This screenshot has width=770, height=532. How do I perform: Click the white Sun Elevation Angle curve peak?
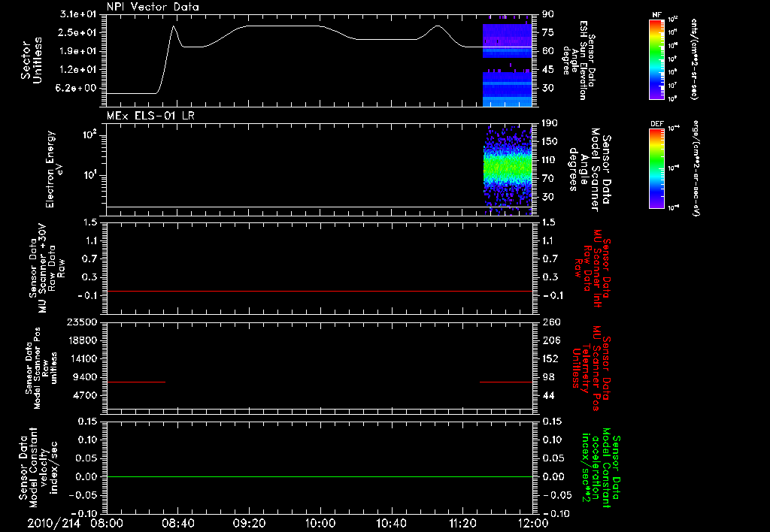[174, 26]
